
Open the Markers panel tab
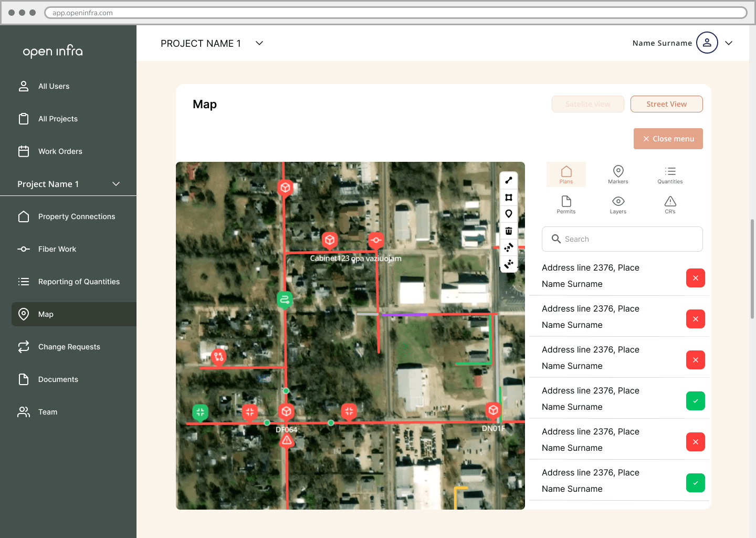(618, 174)
